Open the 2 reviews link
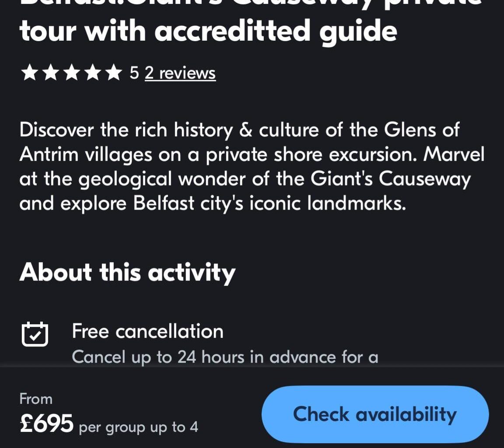Viewport: 504px width, 448px height. coord(180,73)
